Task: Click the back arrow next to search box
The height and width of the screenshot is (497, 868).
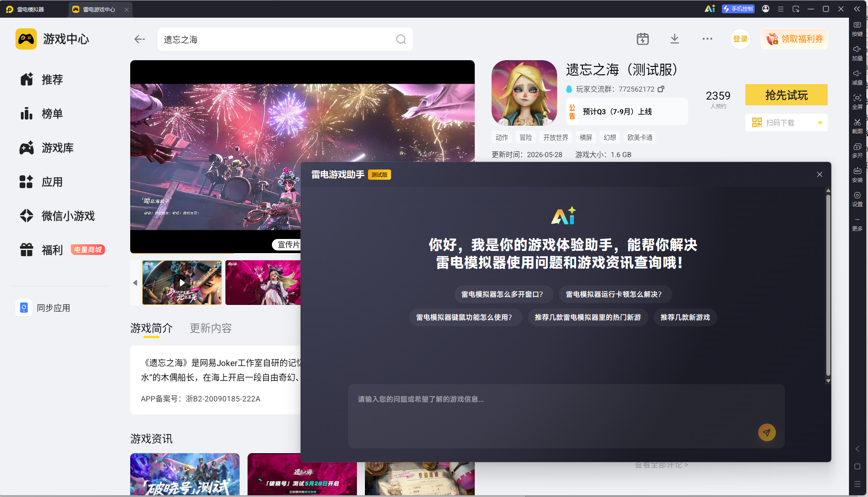Action: tap(139, 39)
